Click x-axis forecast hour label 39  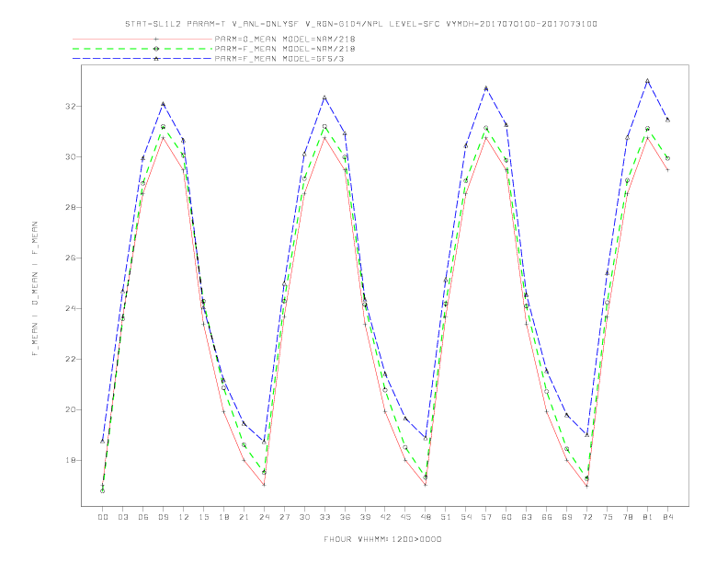click(365, 517)
